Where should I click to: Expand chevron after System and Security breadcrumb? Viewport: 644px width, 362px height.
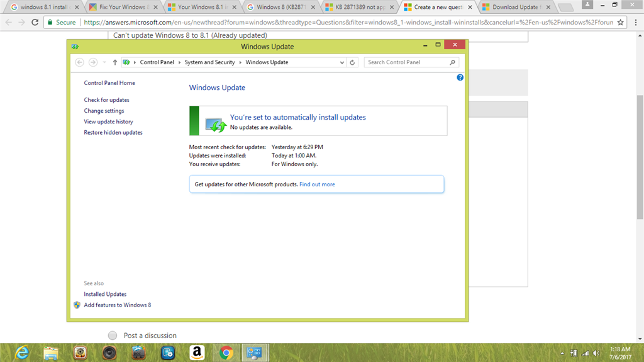click(240, 62)
